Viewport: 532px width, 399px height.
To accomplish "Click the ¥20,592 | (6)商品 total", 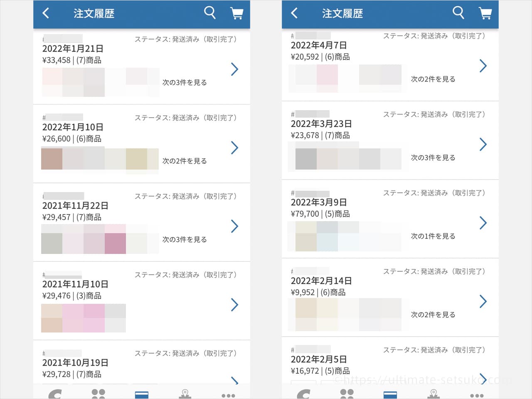I will point(320,57).
